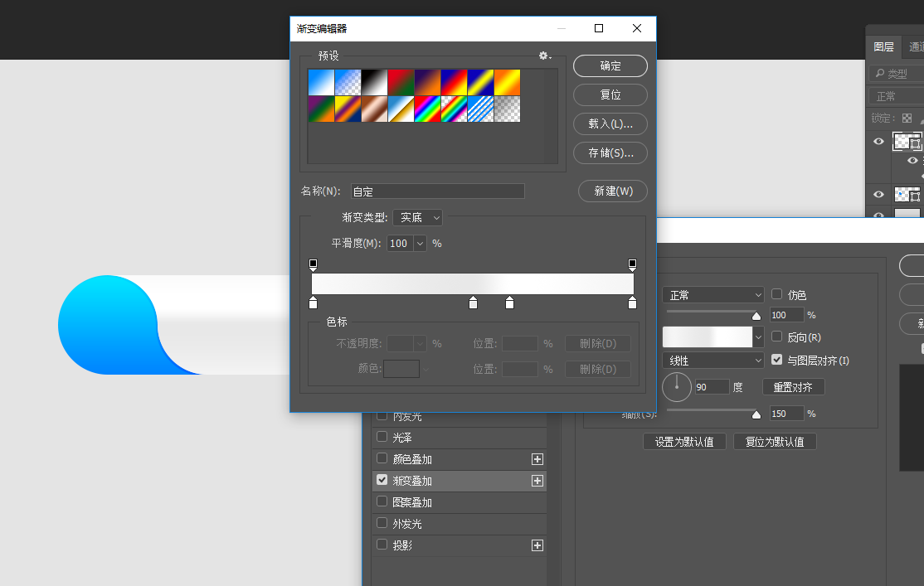Open the 平滑度 dropdown arrow
Image resolution: width=924 pixels, height=586 pixels.
421,243
